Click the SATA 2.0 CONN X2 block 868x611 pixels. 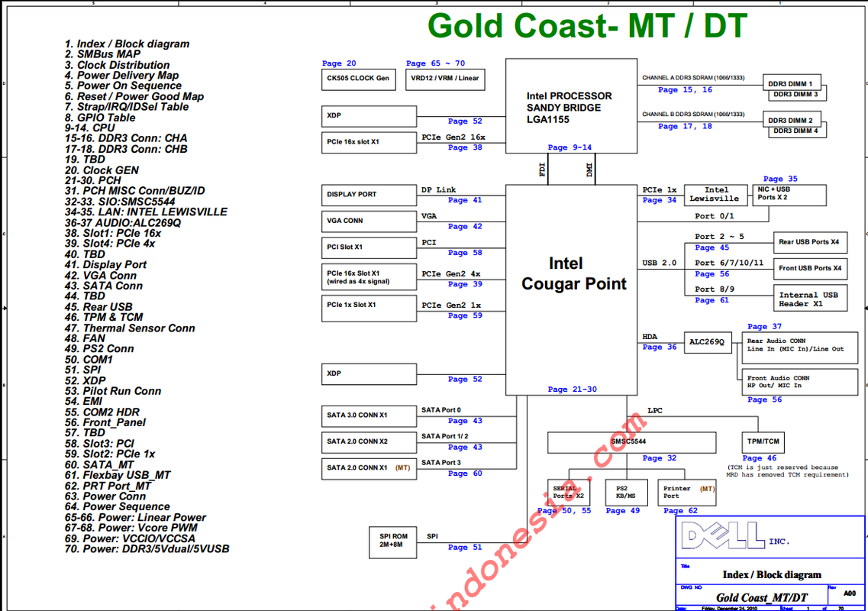(369, 443)
